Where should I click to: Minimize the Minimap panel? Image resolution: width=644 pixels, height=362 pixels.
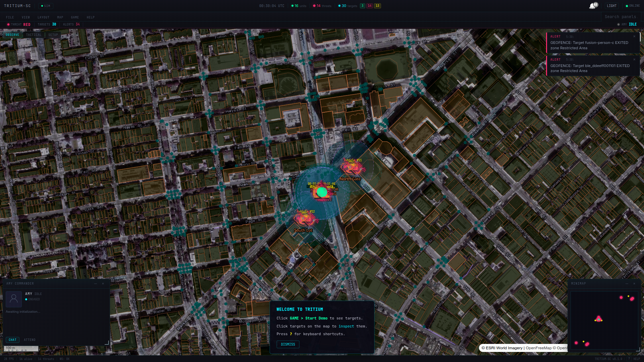click(x=627, y=284)
